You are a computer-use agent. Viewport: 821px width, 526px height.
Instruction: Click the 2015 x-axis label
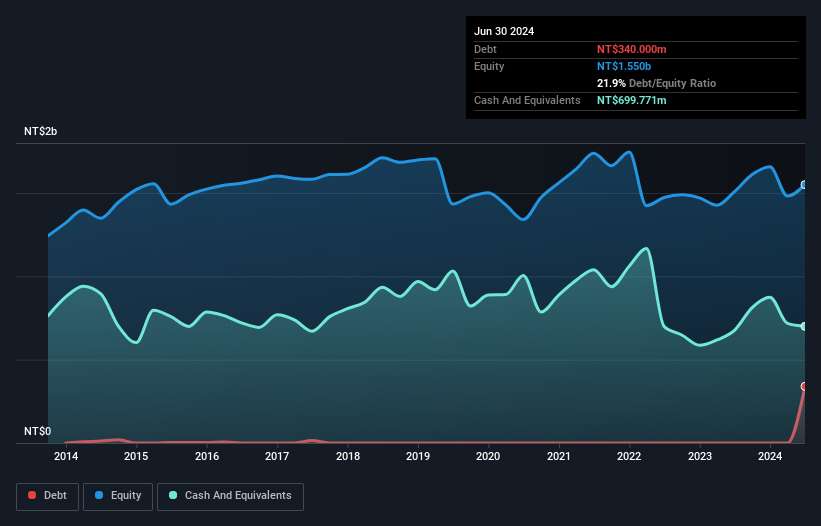pos(136,456)
